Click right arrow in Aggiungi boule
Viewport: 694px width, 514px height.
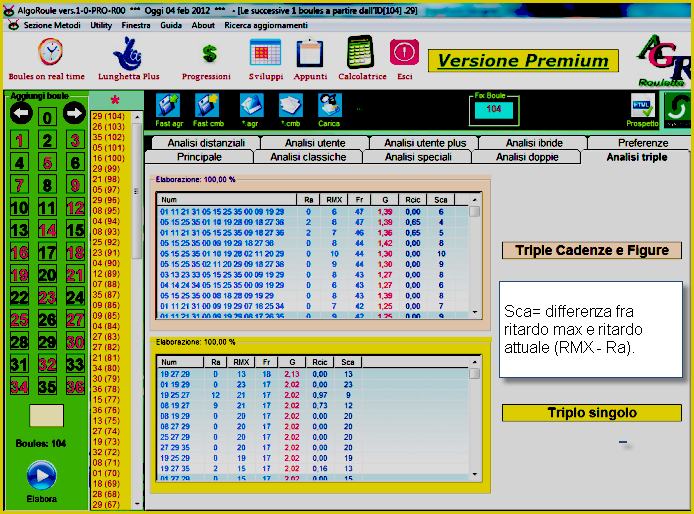(x=74, y=113)
